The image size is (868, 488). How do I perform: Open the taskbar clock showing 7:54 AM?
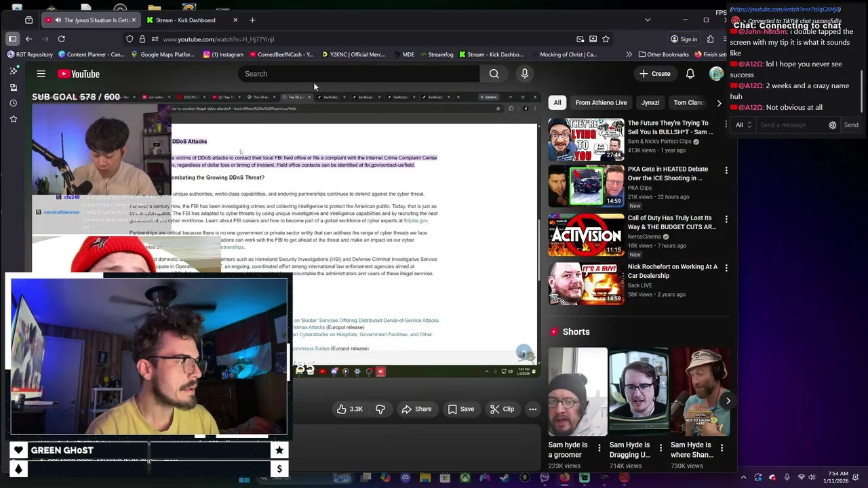pyautogui.click(x=837, y=478)
